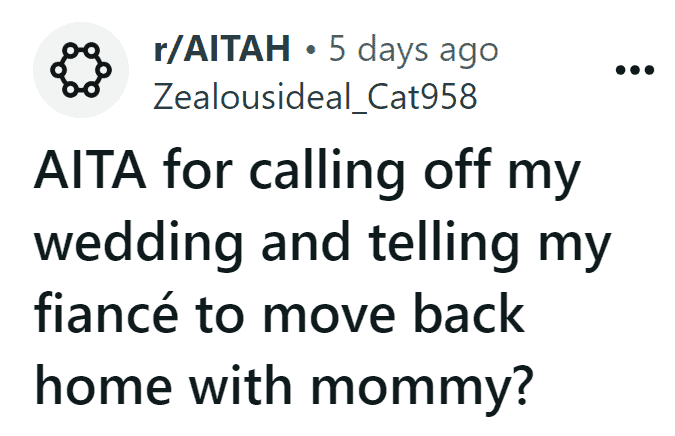The height and width of the screenshot is (436, 675).
Task: Expand the overflow menu with the ellipsis
Action: tap(635, 69)
